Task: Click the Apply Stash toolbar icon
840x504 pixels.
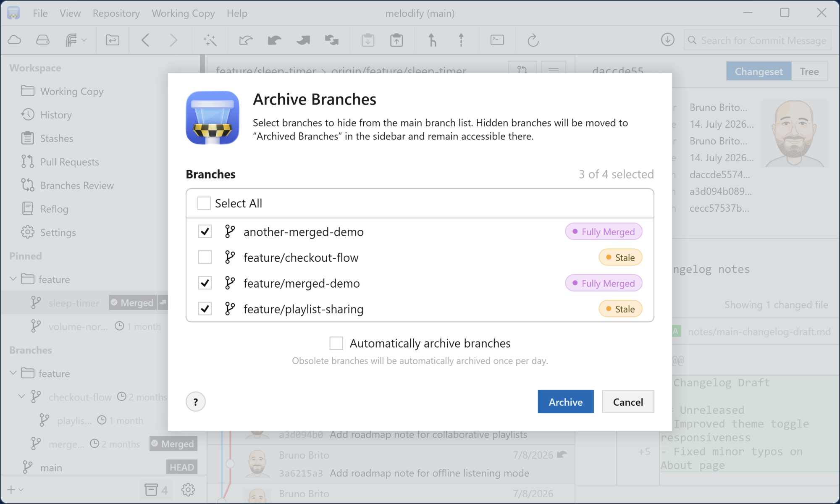Action: [x=396, y=40]
